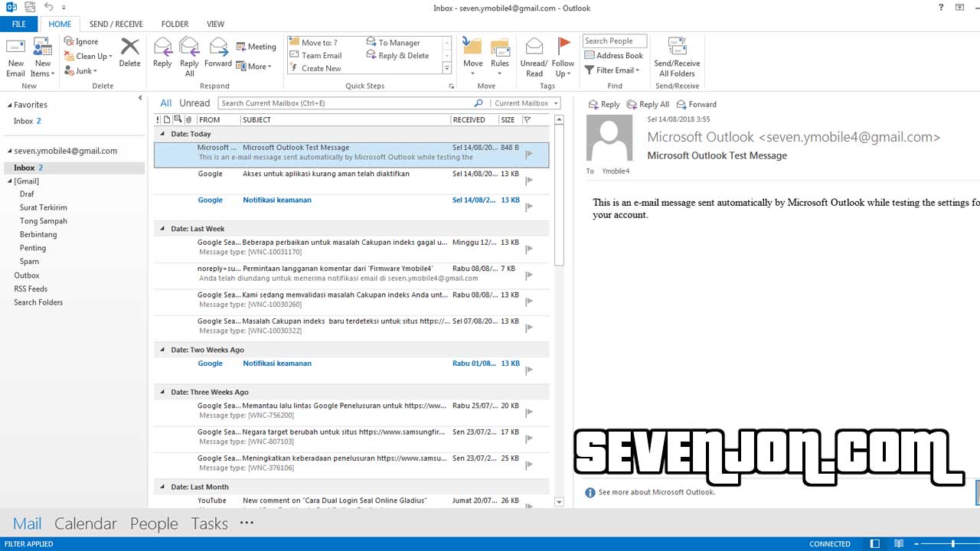Open the New Items menu

(x=42, y=57)
